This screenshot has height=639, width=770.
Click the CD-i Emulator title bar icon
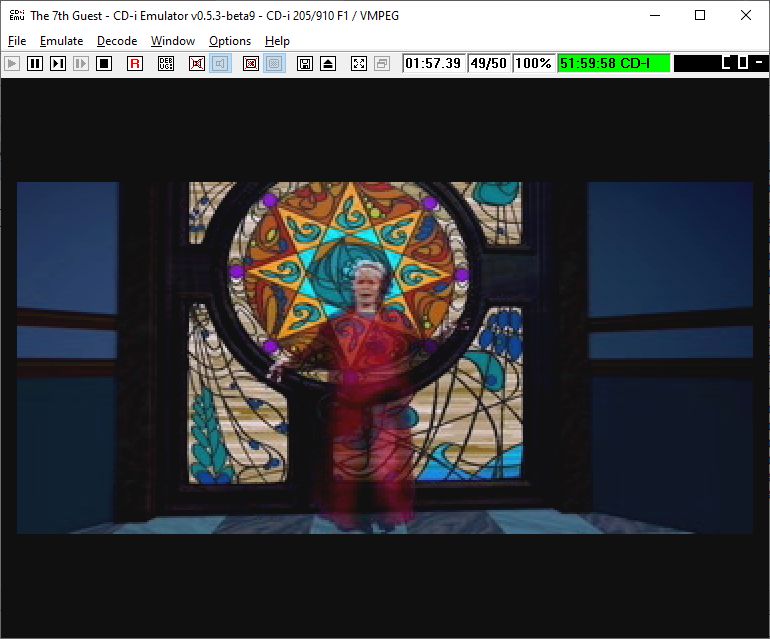[17, 15]
